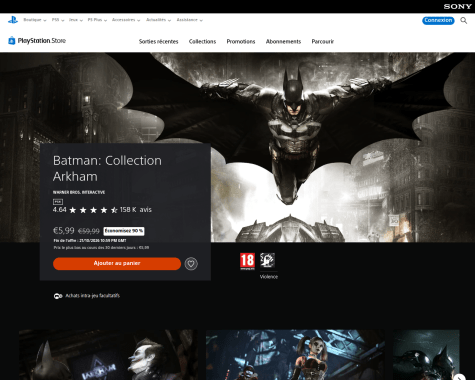Click the Batman: Collection Arkham title

(x=107, y=168)
